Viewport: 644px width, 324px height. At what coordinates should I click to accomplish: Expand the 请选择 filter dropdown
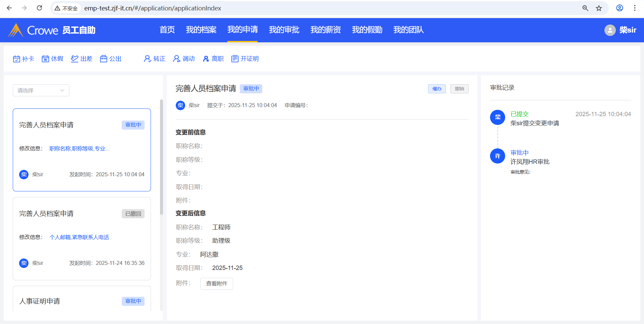click(x=41, y=90)
